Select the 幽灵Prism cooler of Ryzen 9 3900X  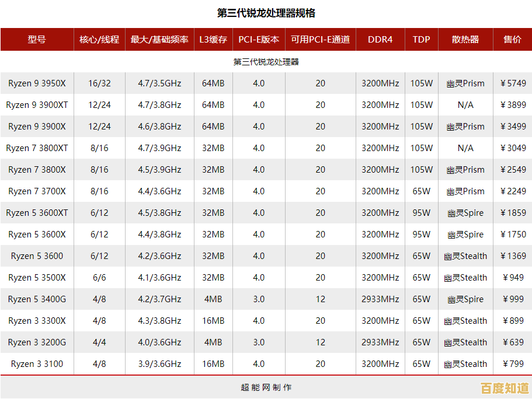pyautogui.click(x=465, y=126)
